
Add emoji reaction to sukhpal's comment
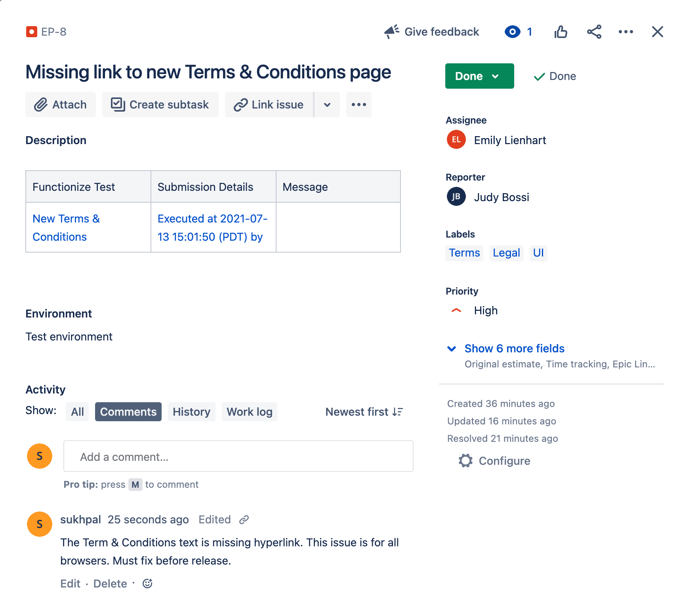(x=147, y=583)
